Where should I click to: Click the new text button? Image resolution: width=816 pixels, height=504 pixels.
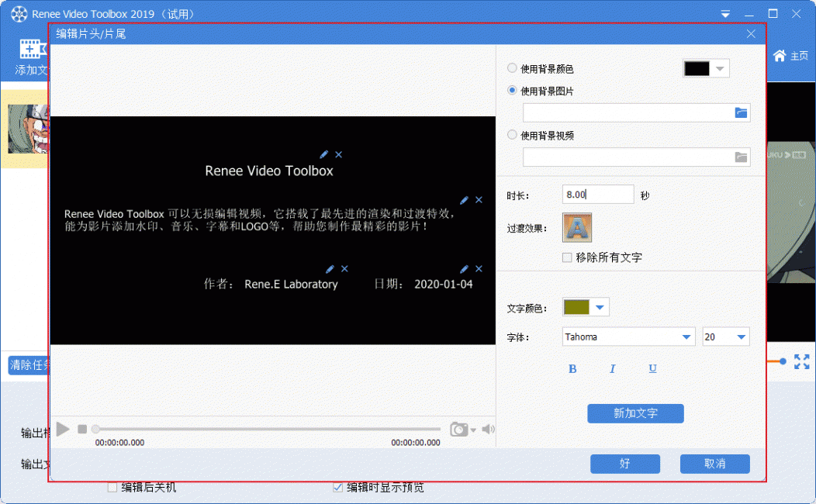635,413
